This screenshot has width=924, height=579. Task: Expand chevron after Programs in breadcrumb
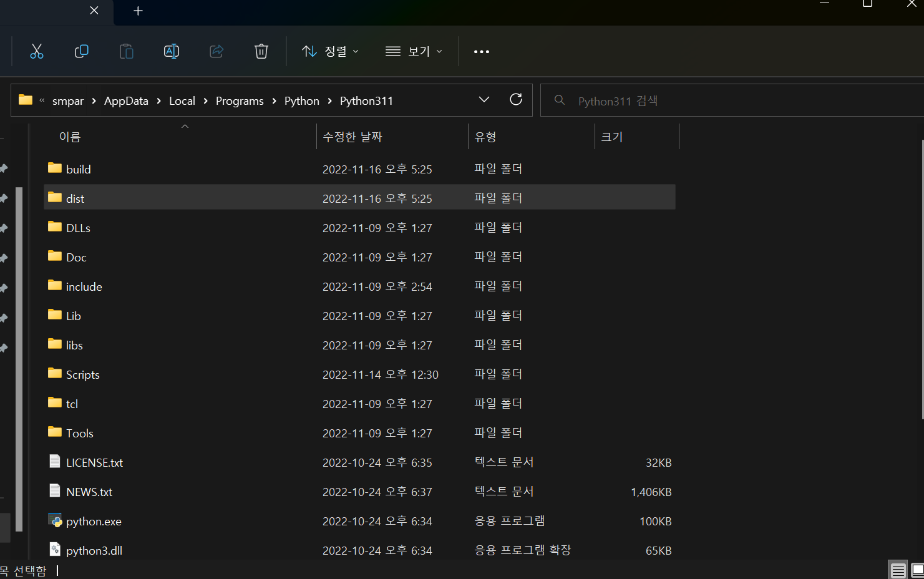click(274, 101)
